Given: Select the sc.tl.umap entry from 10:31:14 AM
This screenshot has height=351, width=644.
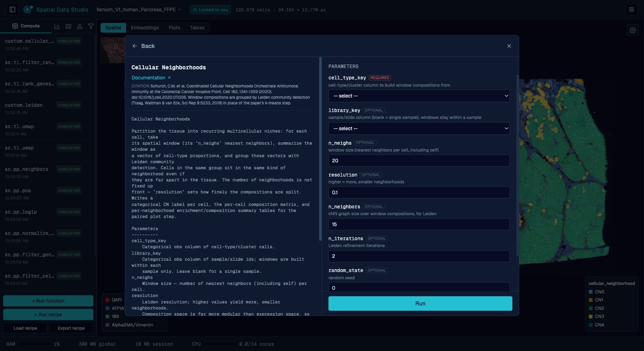Looking at the screenshot, I should point(47,151).
